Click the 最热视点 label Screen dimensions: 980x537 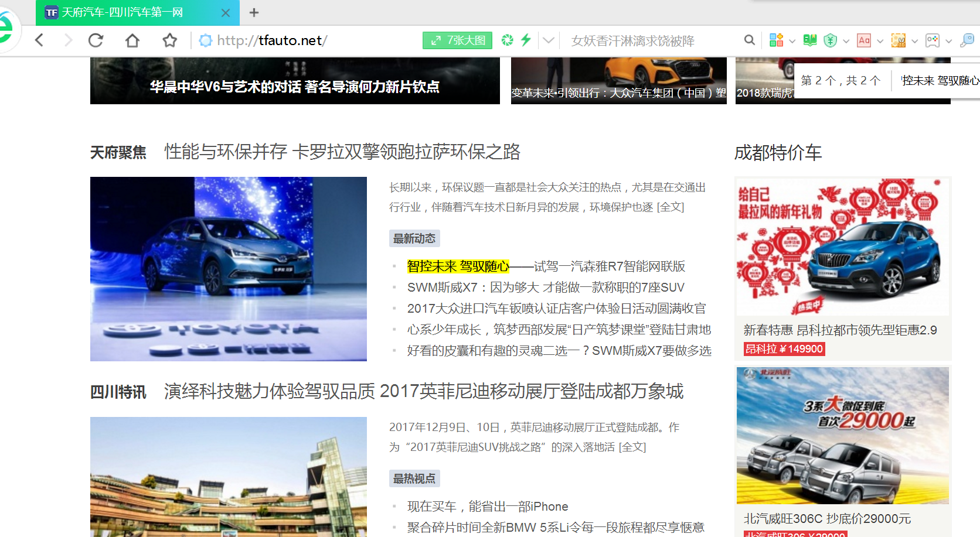pyautogui.click(x=414, y=478)
